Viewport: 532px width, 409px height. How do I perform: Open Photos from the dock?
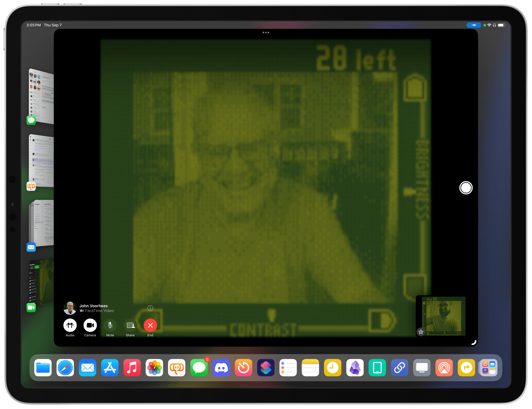tap(154, 367)
